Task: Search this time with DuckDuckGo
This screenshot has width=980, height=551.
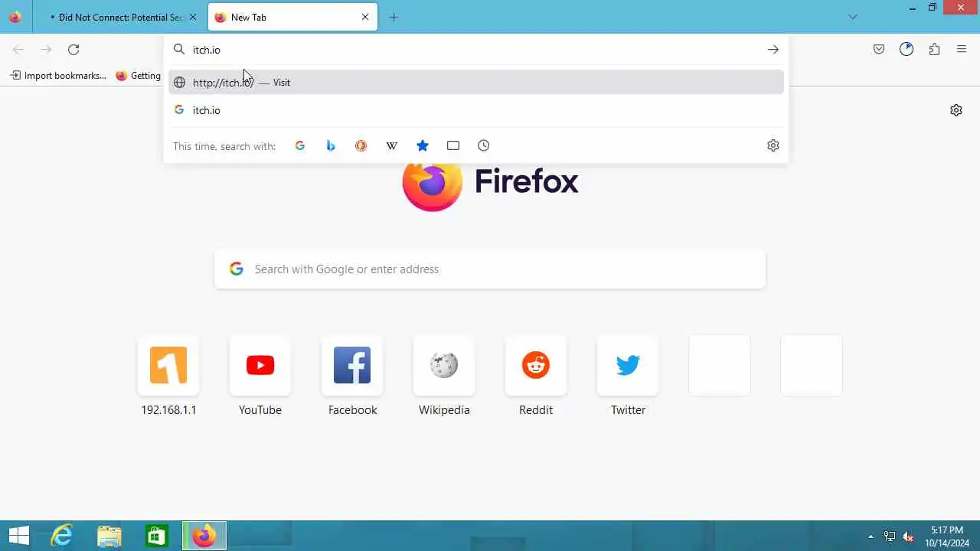Action: (x=361, y=145)
